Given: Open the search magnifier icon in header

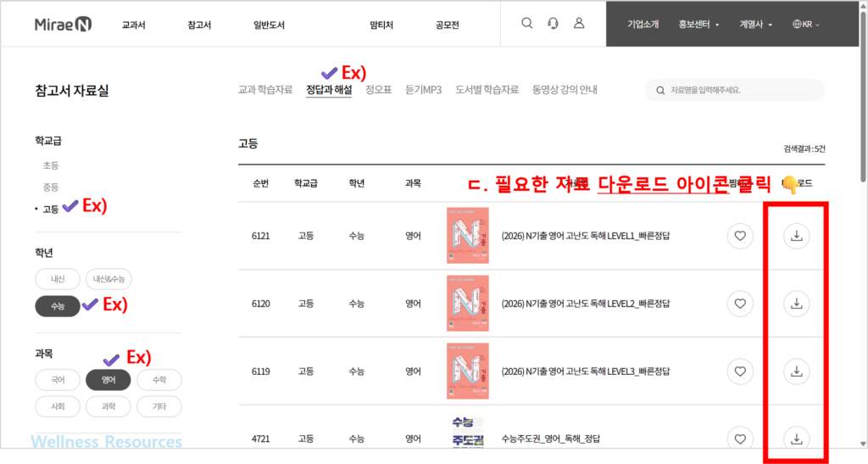Looking at the screenshot, I should [527, 23].
